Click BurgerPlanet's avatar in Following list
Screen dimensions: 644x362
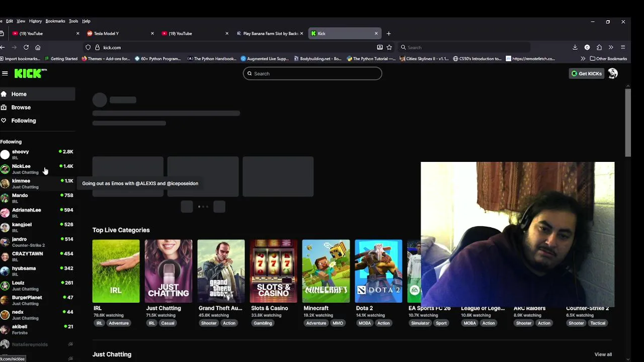(5, 300)
